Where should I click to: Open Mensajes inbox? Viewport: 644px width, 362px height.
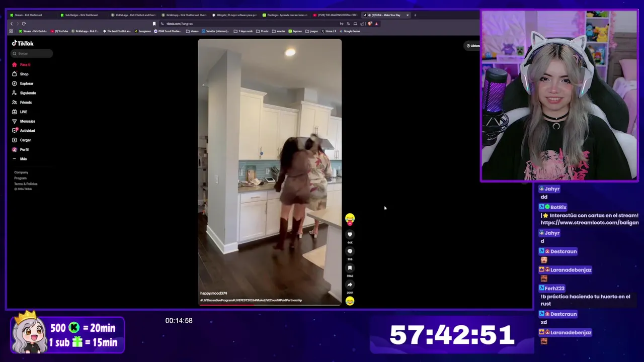(24, 121)
